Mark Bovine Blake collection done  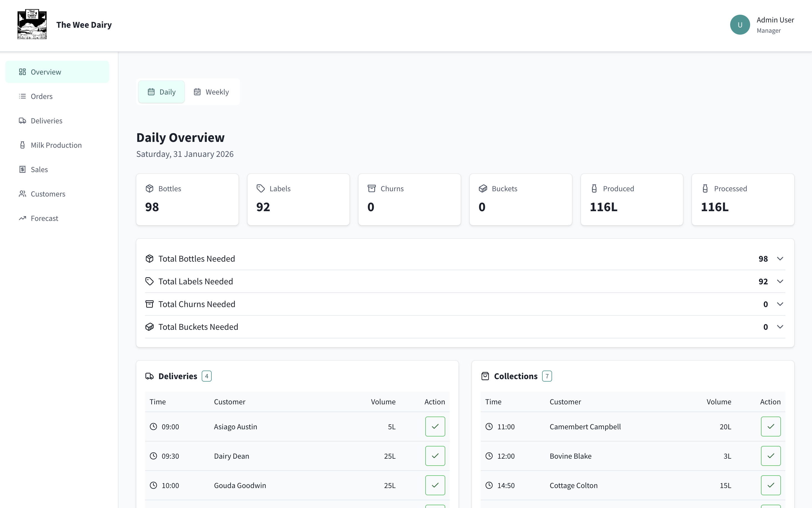pos(770,456)
